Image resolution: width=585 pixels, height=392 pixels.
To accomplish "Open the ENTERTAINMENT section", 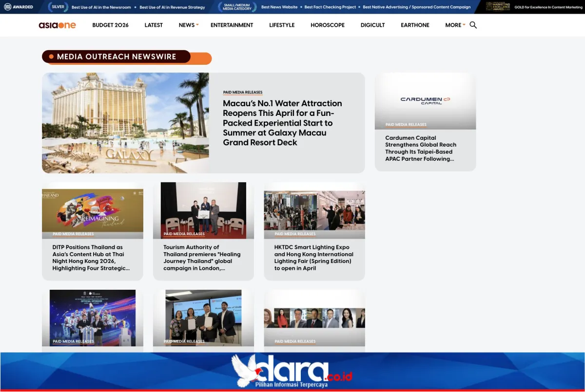I will [x=232, y=25].
